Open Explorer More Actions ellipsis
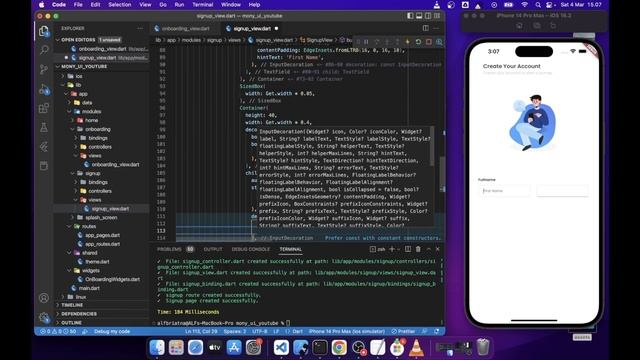640x360 pixels. 140,28
